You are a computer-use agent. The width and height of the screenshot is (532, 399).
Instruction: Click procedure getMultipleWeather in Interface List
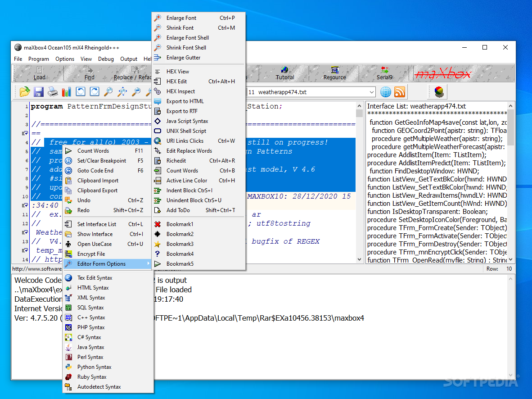coord(437,139)
